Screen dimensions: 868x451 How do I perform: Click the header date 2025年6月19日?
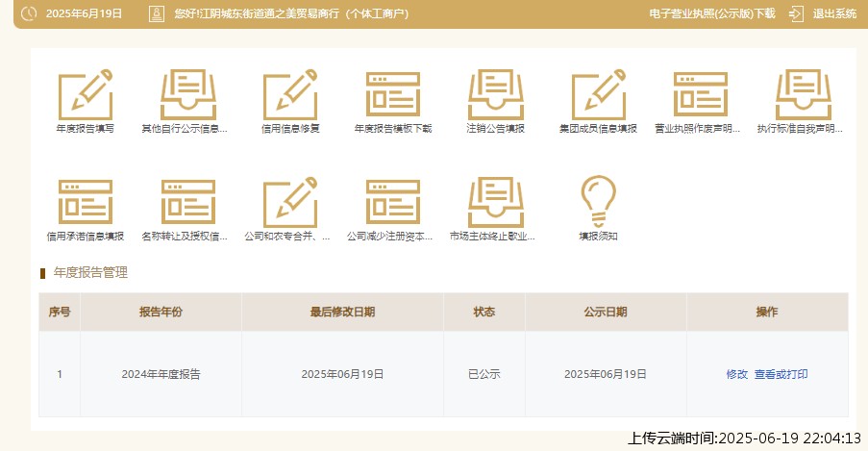pos(84,13)
